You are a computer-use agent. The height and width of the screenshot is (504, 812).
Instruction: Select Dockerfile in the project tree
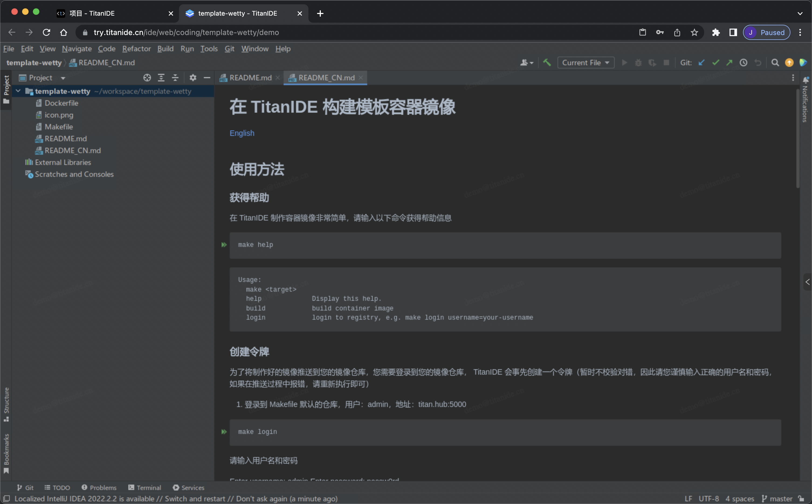click(x=61, y=103)
